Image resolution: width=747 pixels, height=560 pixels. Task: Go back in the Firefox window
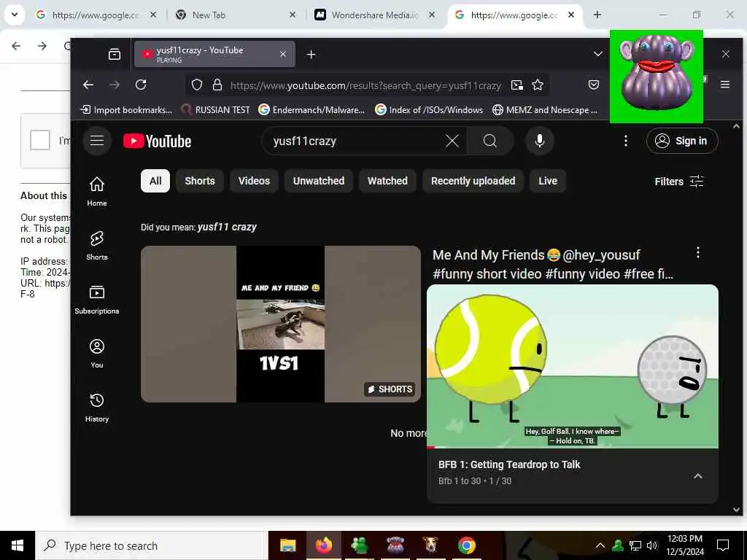pos(88,85)
